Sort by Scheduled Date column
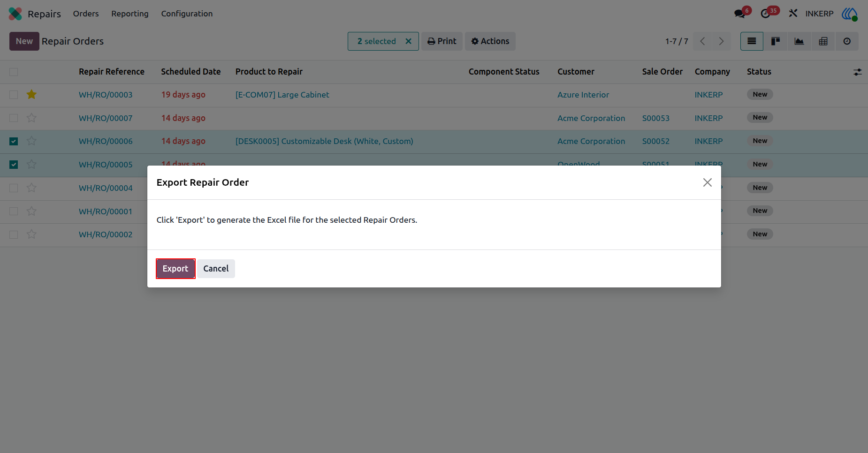 (x=191, y=72)
